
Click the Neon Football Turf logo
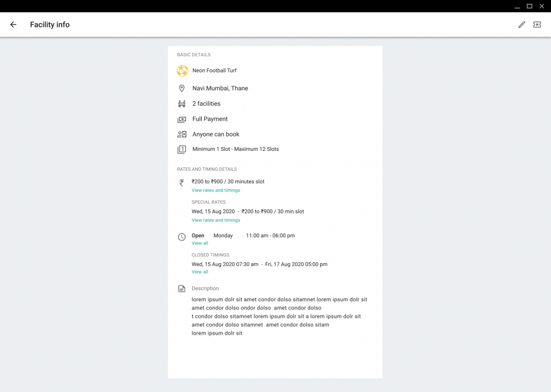(x=182, y=71)
